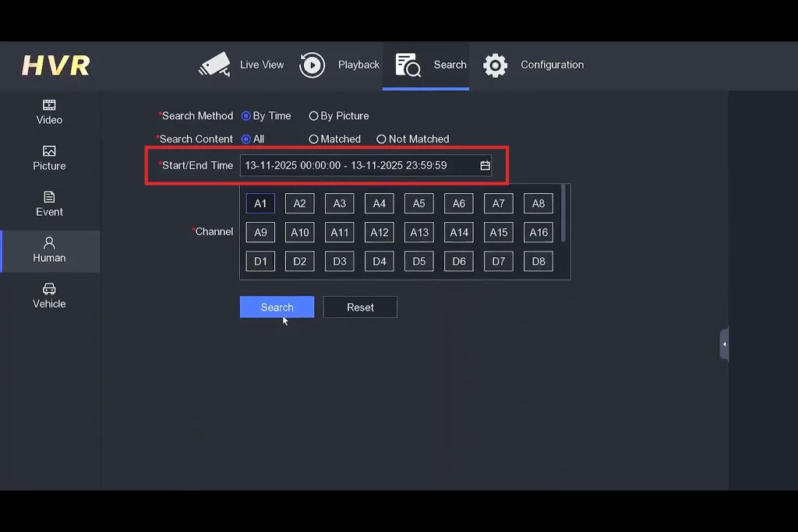Collapse the right-side panel arrow

point(724,344)
